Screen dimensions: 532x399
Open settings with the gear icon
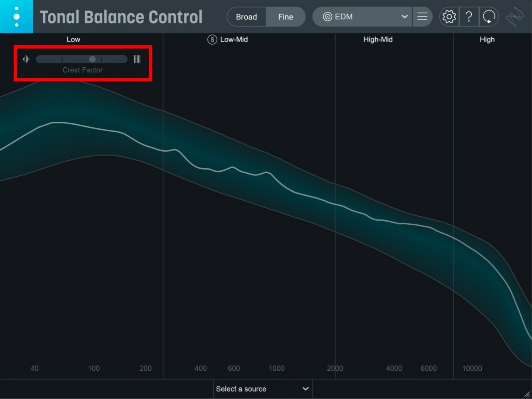[449, 17]
